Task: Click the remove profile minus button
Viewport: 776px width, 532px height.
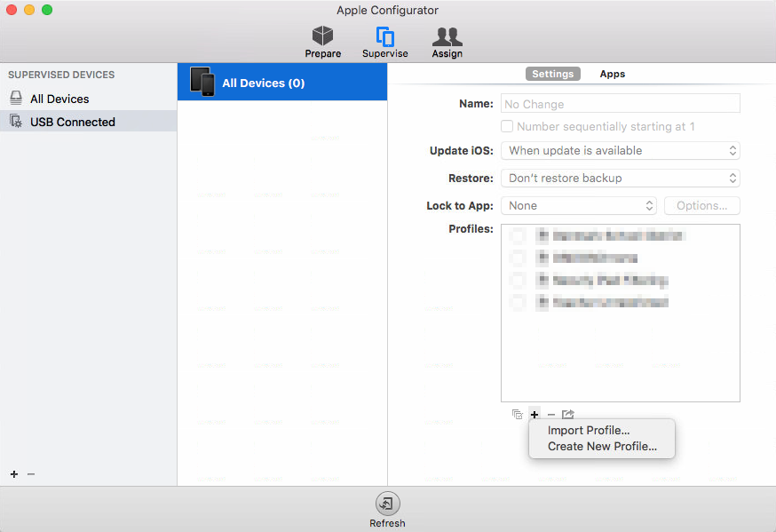Action: click(551, 414)
